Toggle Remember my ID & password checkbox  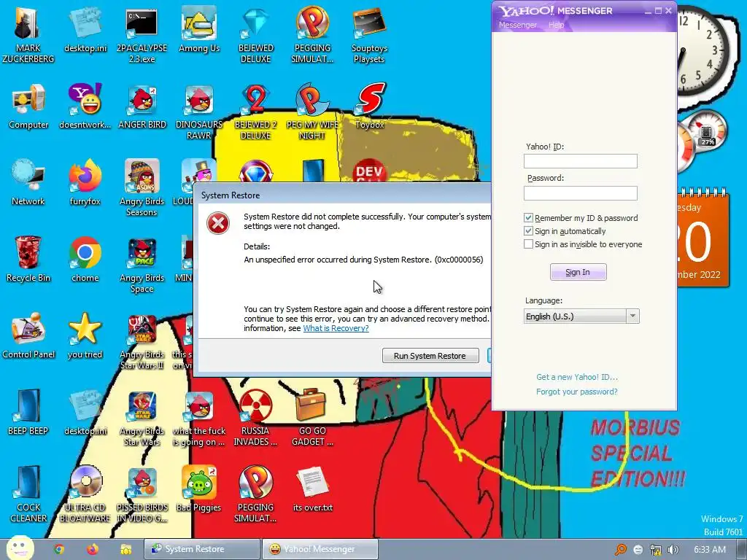coord(528,217)
